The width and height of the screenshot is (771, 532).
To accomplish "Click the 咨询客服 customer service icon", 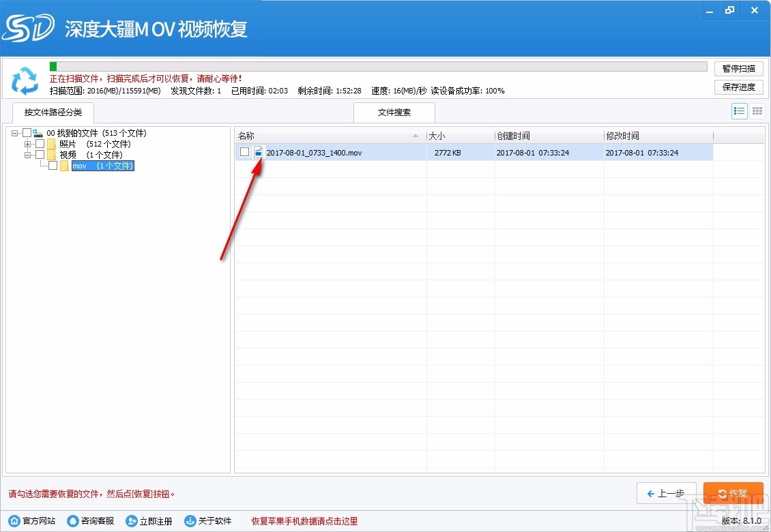I will coord(72,520).
